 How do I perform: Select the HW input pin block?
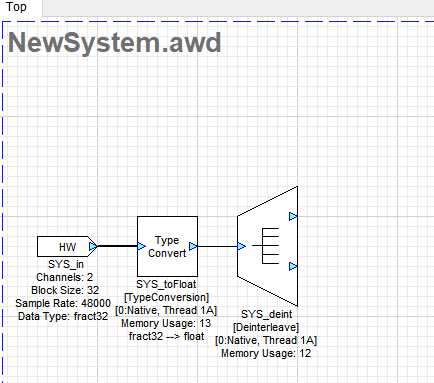67,247
